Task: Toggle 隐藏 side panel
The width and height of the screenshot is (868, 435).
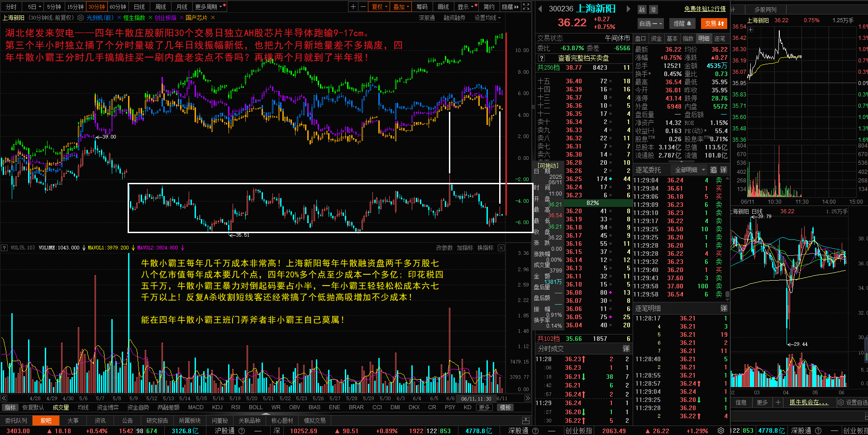Action: (510, 7)
